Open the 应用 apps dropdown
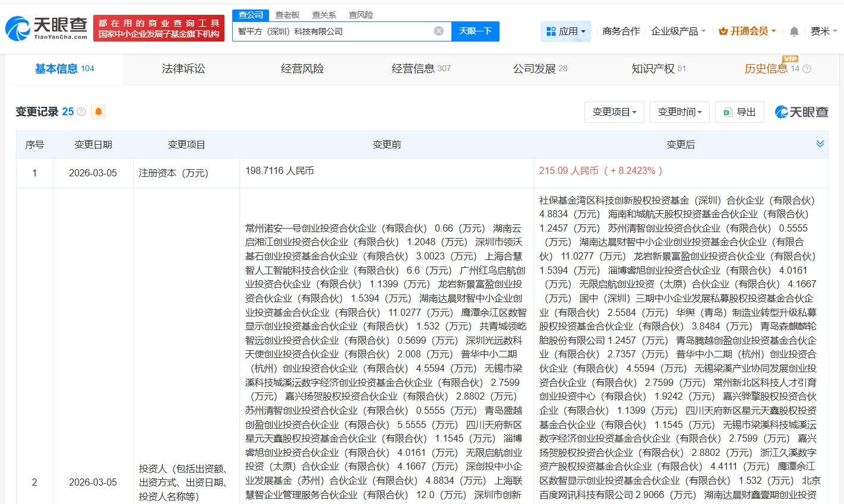844x504 pixels. pos(565,31)
